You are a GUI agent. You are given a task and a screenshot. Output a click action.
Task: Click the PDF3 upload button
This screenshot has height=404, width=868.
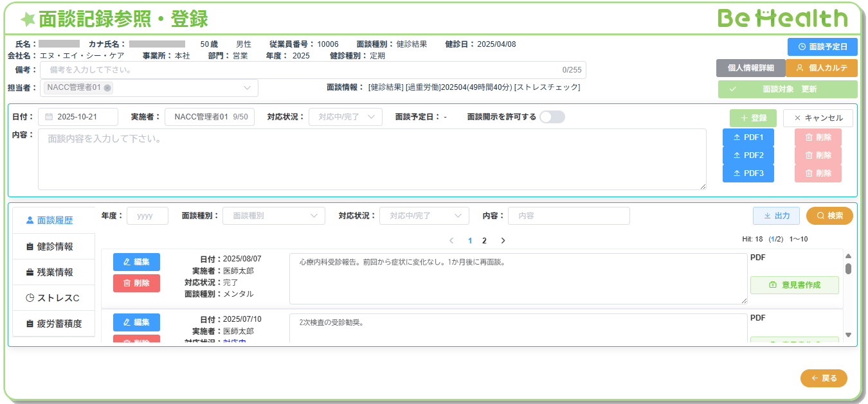(748, 173)
